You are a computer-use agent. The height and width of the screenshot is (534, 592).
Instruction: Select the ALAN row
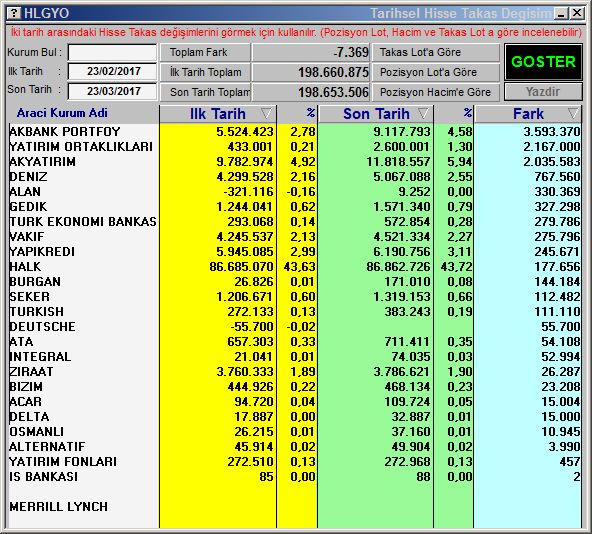point(295,191)
